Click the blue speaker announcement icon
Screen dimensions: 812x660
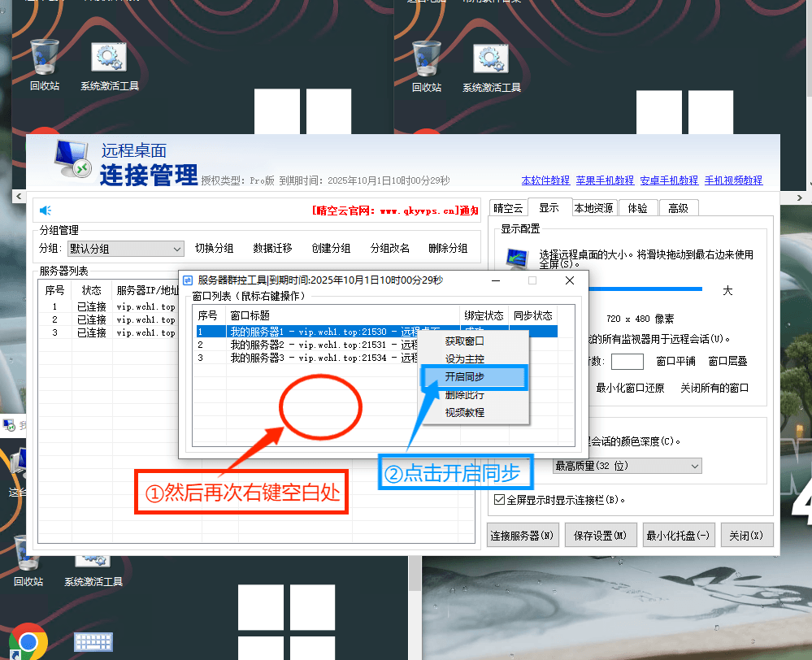46,211
